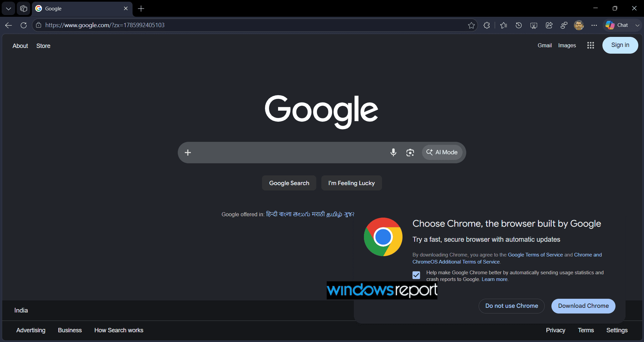Click I'm Feeling Lucky
Viewport: 644px width, 342px height.
352,183
